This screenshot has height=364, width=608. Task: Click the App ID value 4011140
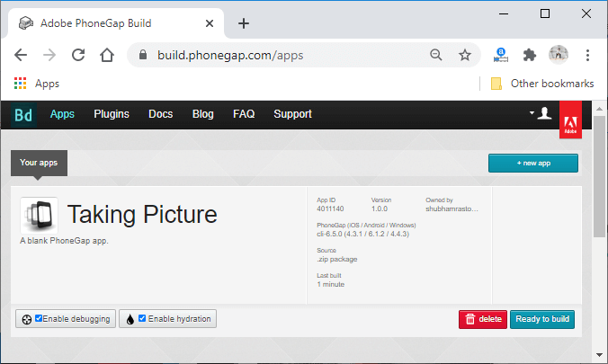330,209
